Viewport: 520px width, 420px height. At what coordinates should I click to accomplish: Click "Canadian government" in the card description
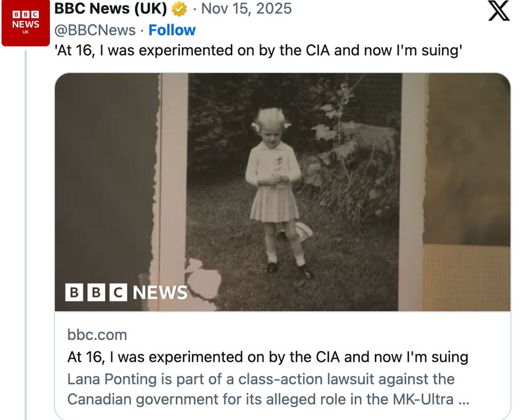pos(141,399)
